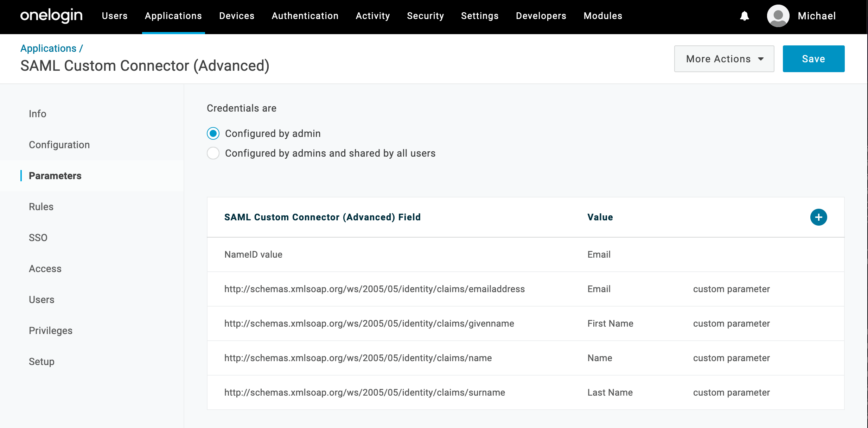
Task: Go to the Rules side tab
Action: (x=41, y=207)
